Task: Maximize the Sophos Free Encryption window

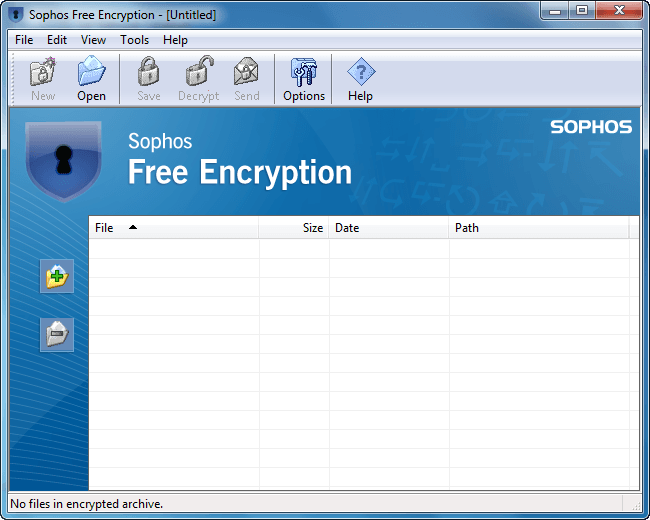Action: tap(582, 11)
